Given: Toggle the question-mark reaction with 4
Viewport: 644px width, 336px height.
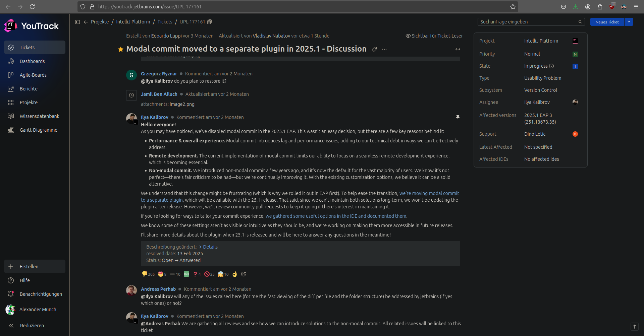Looking at the screenshot, I should 197,274.
